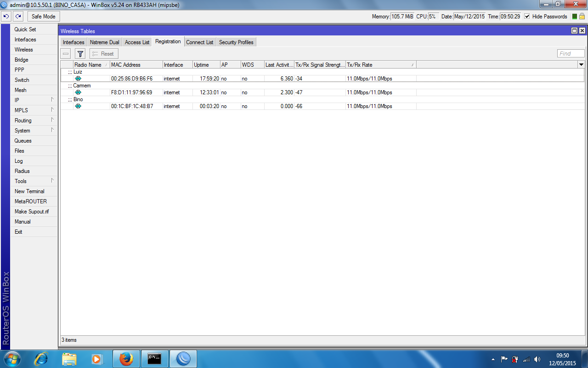The width and height of the screenshot is (588, 368).
Task: Open the Wireless menu item
Action: coord(34,50)
